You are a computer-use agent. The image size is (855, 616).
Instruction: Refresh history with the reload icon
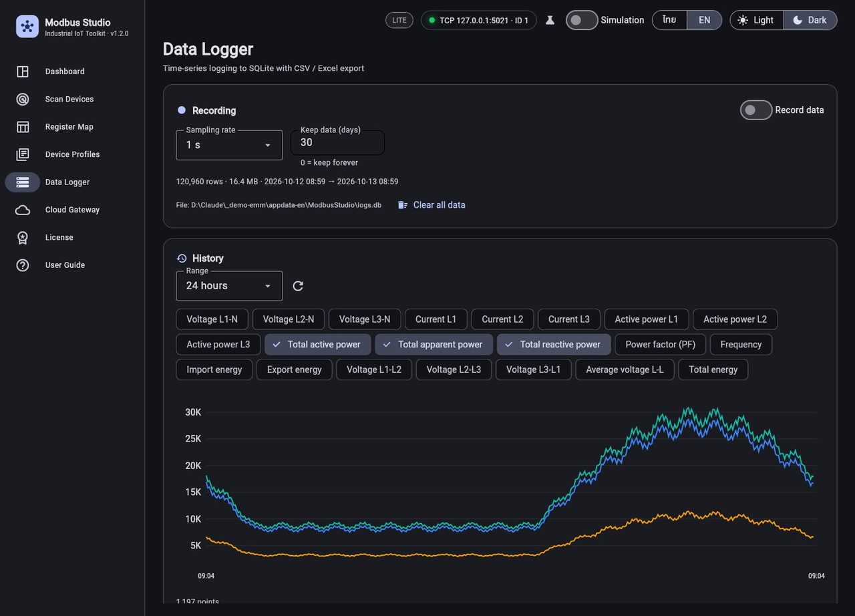(298, 286)
